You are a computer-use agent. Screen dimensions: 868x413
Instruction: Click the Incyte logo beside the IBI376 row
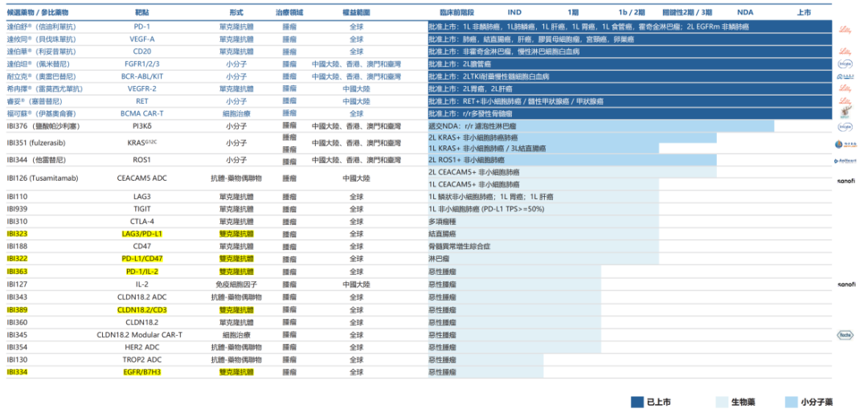[x=845, y=126]
